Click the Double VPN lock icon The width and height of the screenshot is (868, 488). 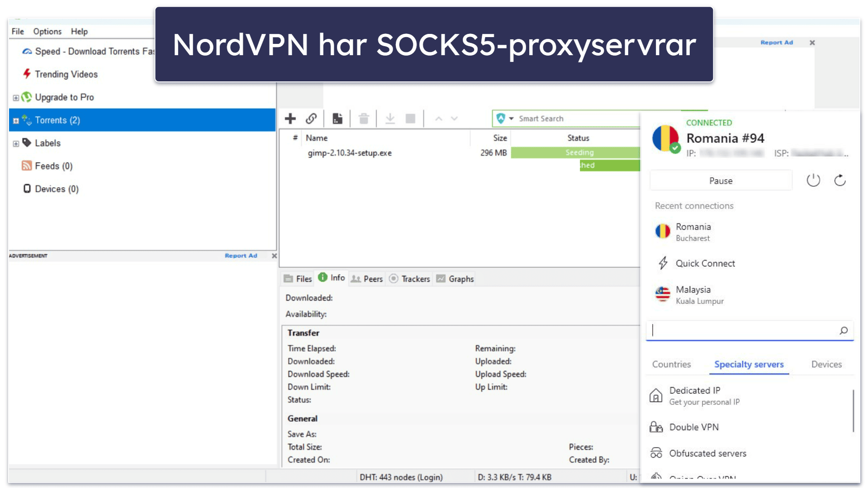[x=656, y=427]
